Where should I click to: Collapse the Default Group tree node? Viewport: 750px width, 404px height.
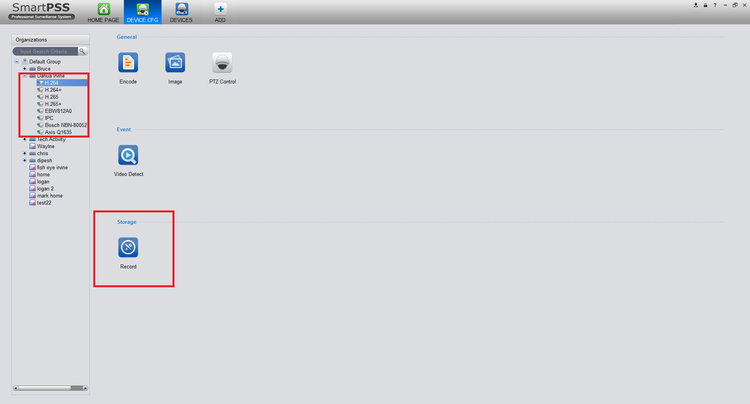(17, 62)
